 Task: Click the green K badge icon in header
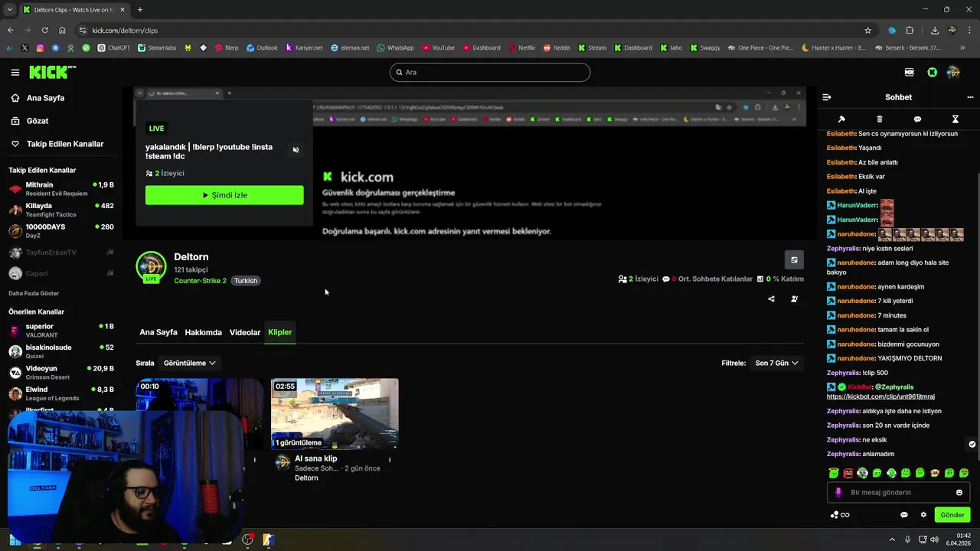[x=932, y=72]
